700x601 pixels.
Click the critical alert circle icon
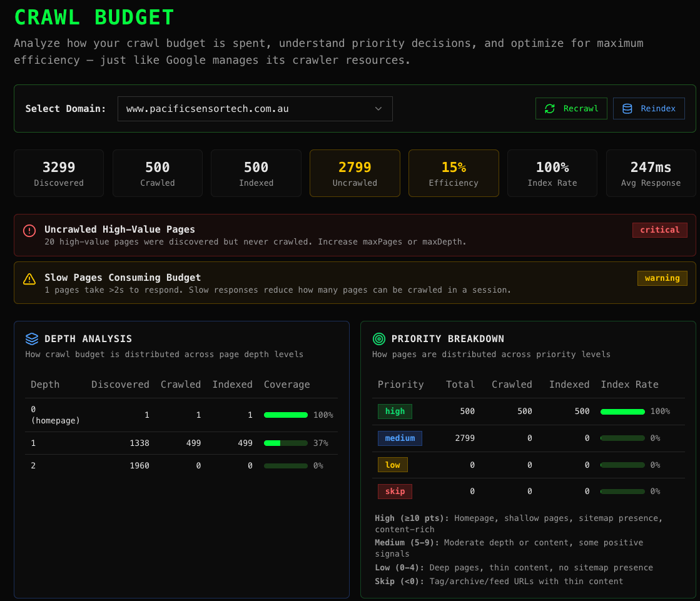click(29, 231)
